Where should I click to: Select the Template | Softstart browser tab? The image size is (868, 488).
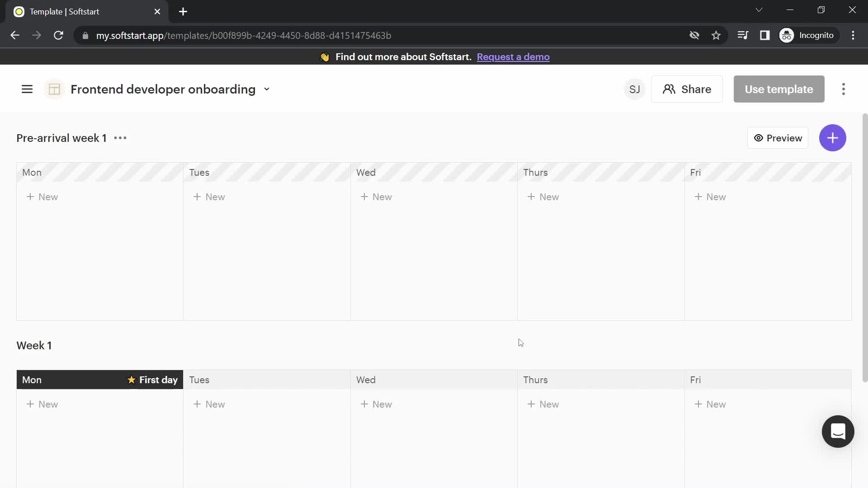(87, 12)
